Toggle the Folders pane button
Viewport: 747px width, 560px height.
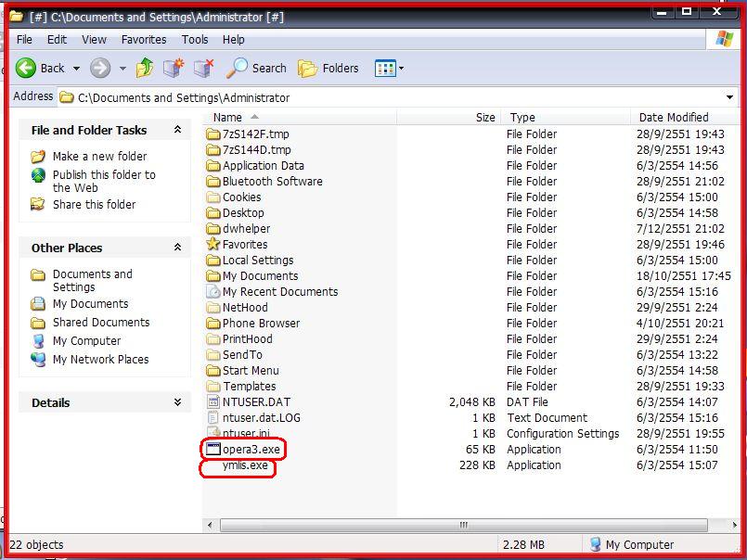click(x=328, y=69)
